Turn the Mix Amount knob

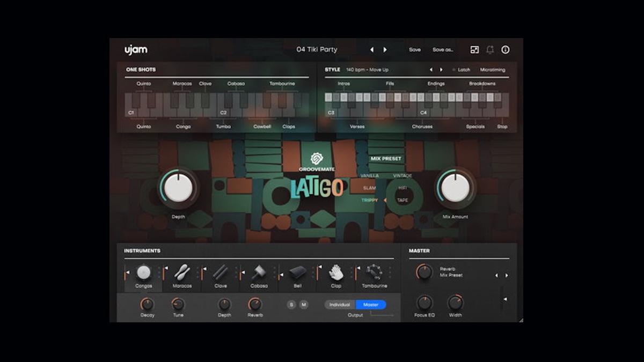[455, 189]
